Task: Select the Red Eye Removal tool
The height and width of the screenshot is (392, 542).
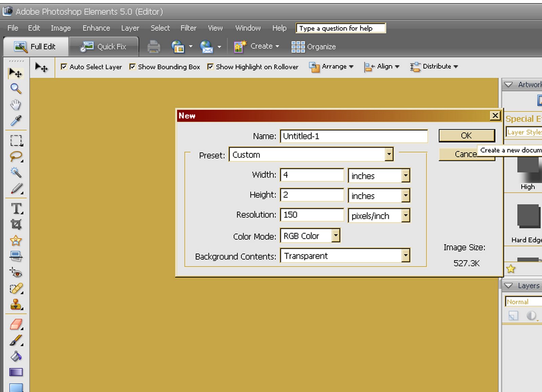Action: (x=16, y=273)
